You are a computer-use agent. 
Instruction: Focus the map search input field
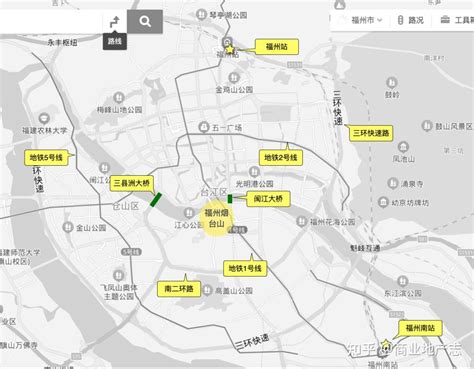coord(51,22)
